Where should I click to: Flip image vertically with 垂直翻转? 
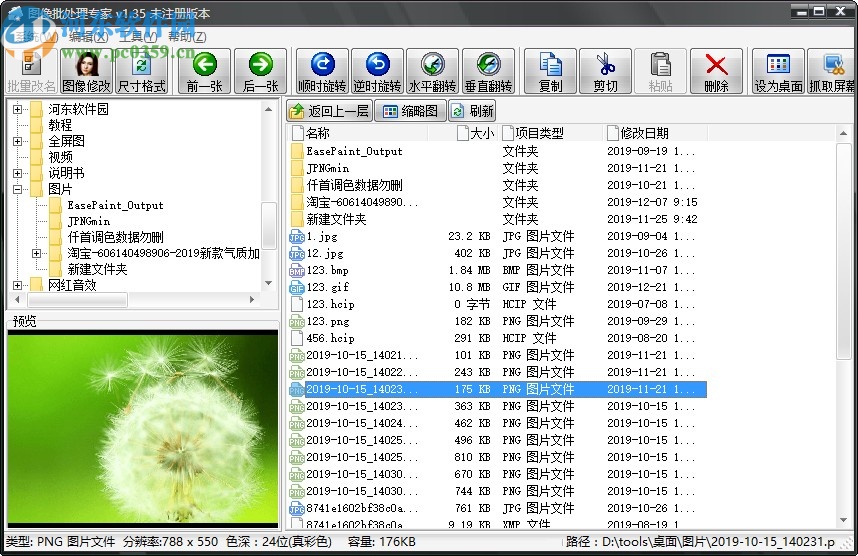[x=488, y=72]
